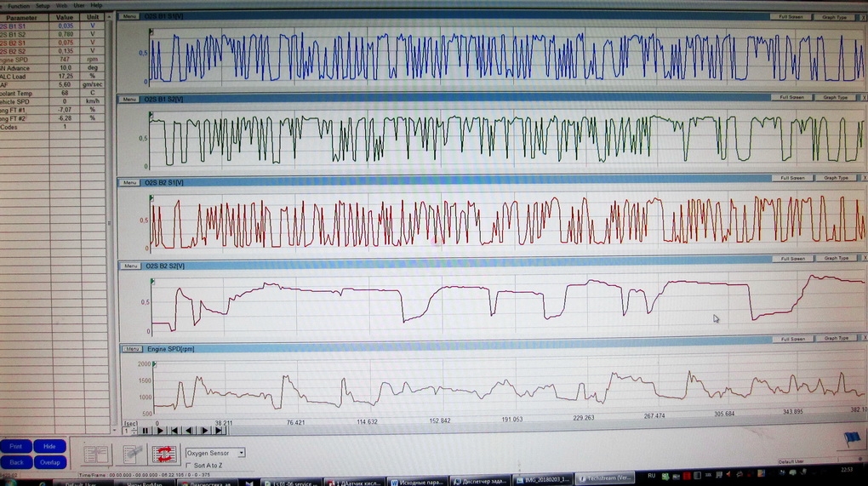Viewport: 868px width, 486px height.
Task: Open the Function menu
Action: pos(18,6)
